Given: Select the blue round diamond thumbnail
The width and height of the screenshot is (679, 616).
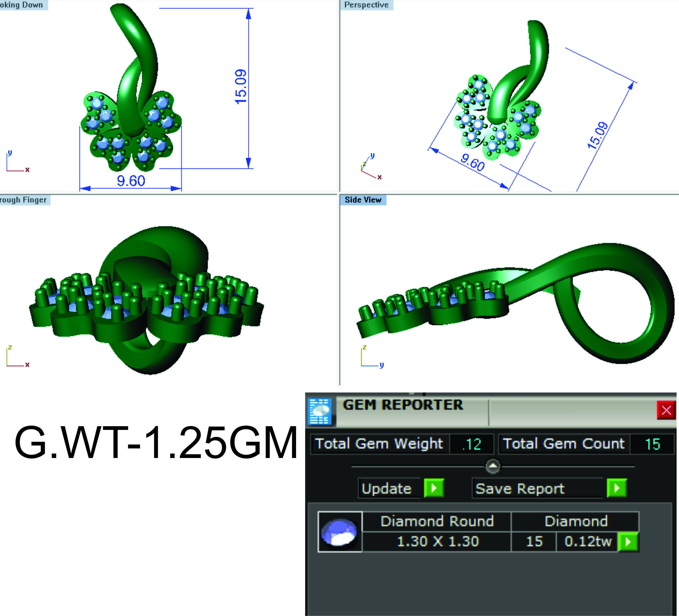Looking at the screenshot, I should (339, 532).
